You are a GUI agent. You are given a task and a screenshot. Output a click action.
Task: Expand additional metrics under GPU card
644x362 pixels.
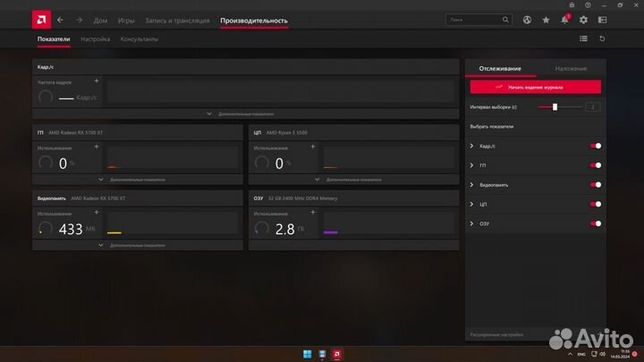(x=138, y=180)
